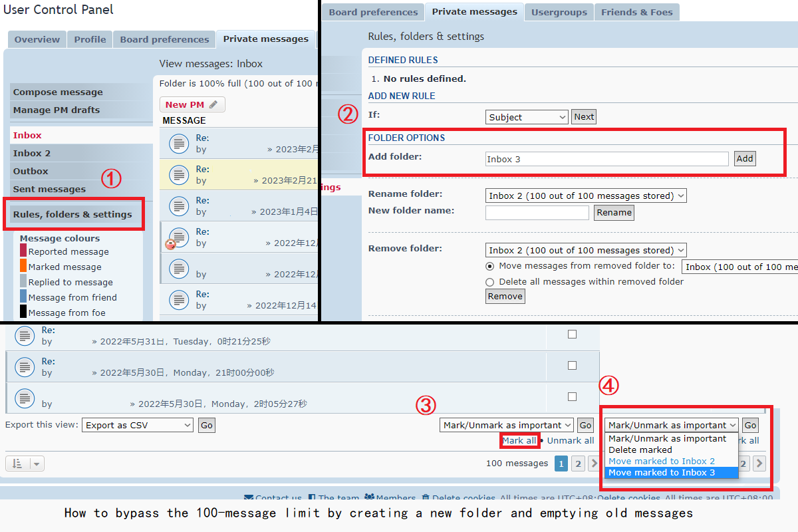Click the message icon dated 2022年5月31日
The image size is (798, 532).
[25, 336]
